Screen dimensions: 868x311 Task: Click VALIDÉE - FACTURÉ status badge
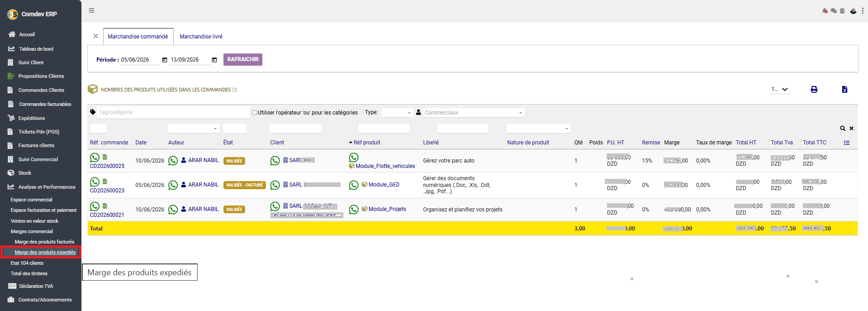pos(244,185)
